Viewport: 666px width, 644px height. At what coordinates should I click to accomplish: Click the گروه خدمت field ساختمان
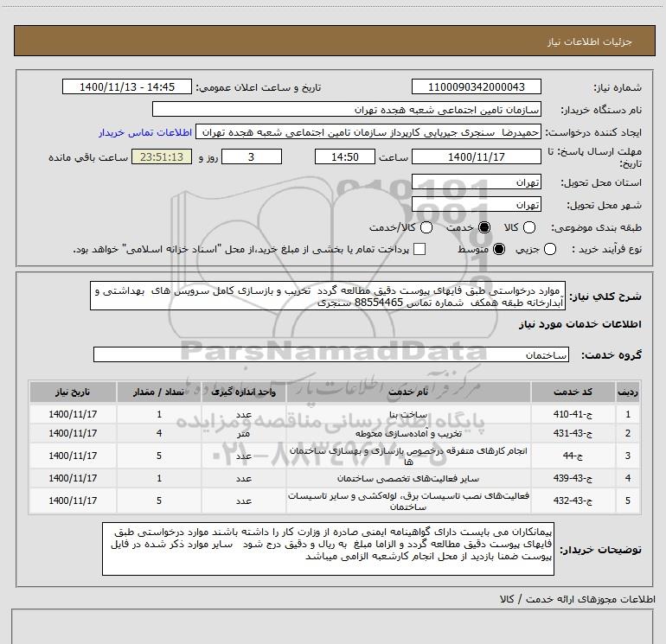click(x=331, y=354)
